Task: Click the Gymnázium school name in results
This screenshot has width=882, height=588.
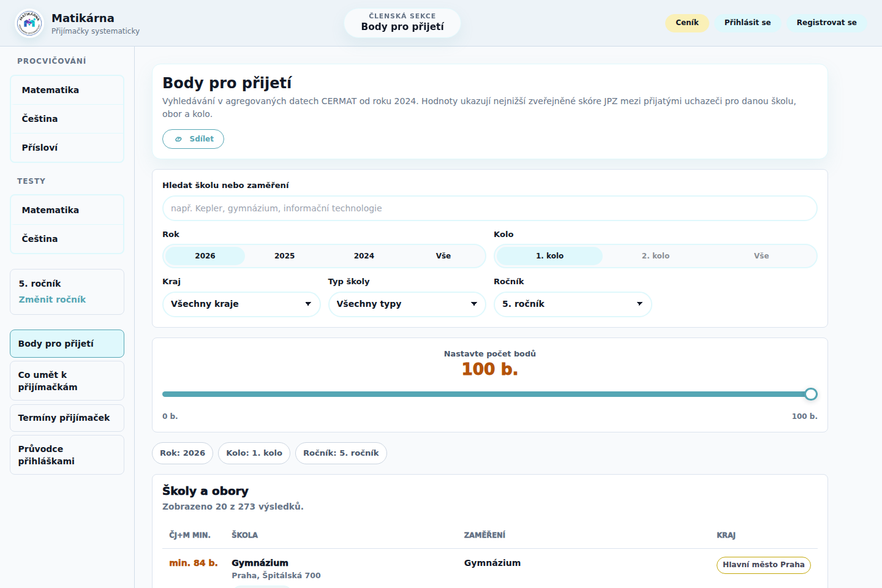Action: pos(260,563)
